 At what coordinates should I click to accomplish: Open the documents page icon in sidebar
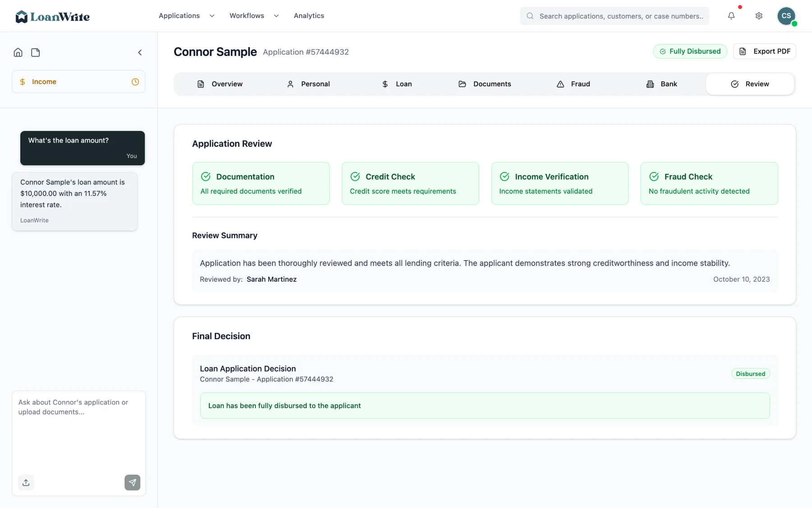(x=36, y=52)
